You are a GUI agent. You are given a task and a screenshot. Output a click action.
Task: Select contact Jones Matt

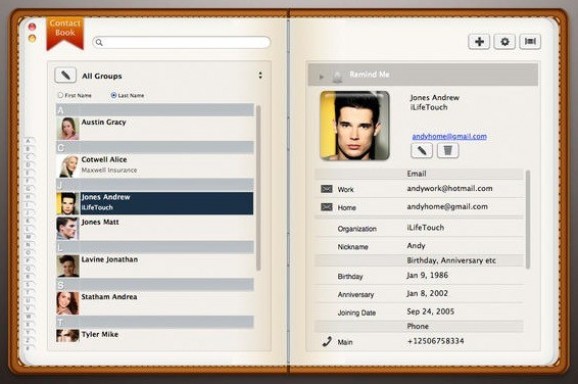pos(155,228)
